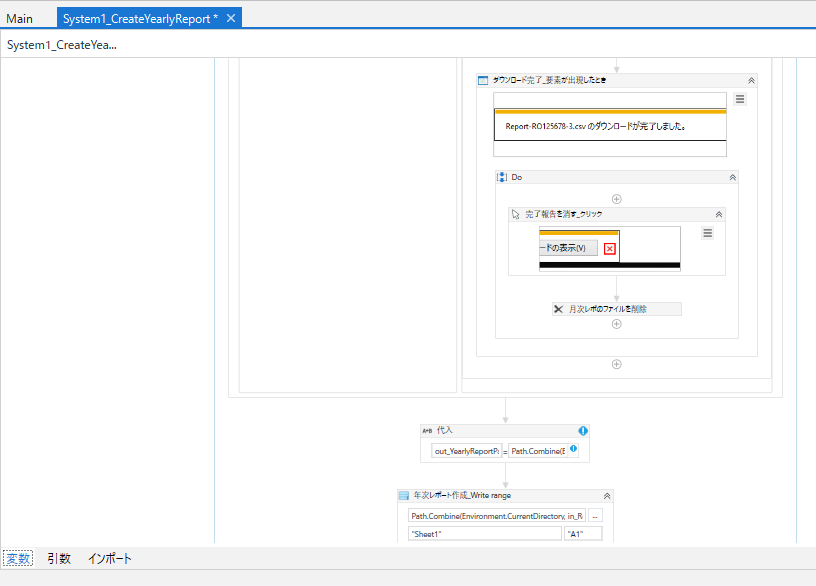This screenshot has height=586, width=816.
Task: Close the System1_CreateYearlyReport tab
Action: (x=231, y=18)
